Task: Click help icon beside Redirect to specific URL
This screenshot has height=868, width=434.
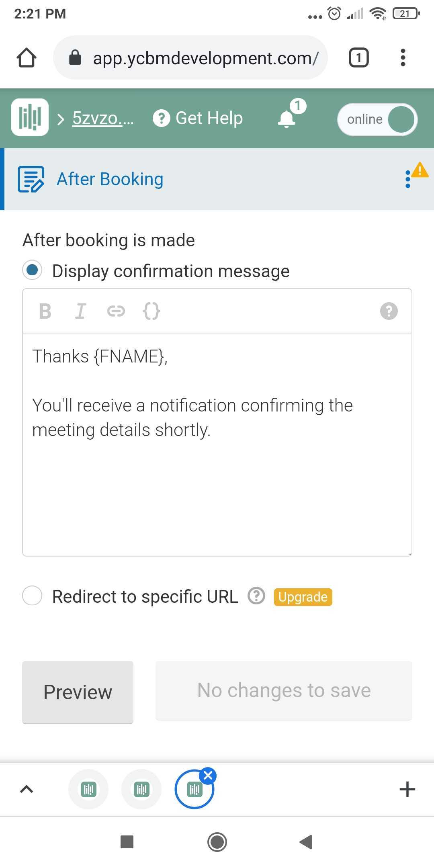Action: [256, 596]
